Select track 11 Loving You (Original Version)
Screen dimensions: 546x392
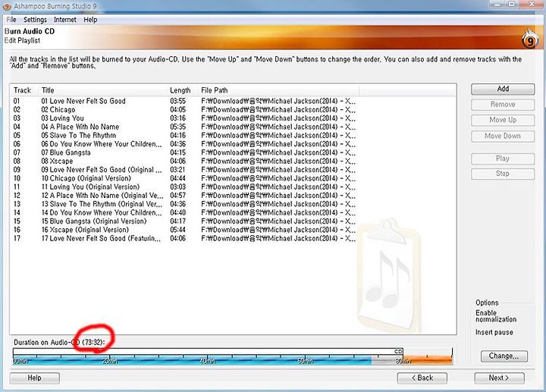[184, 187]
